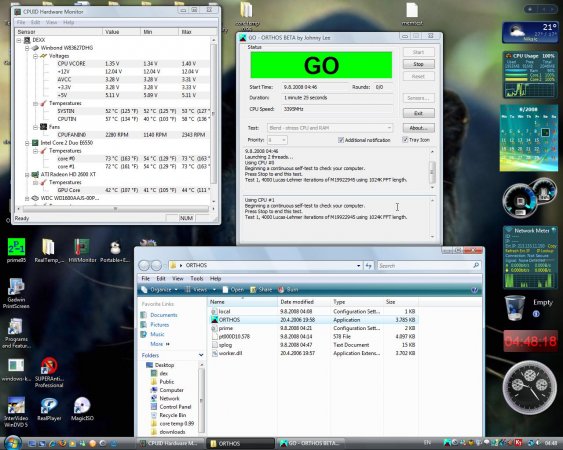Screen dimensions: 563x450
Task: Switch to CPUID Hardware Monitor taskbar button
Action: point(170,443)
